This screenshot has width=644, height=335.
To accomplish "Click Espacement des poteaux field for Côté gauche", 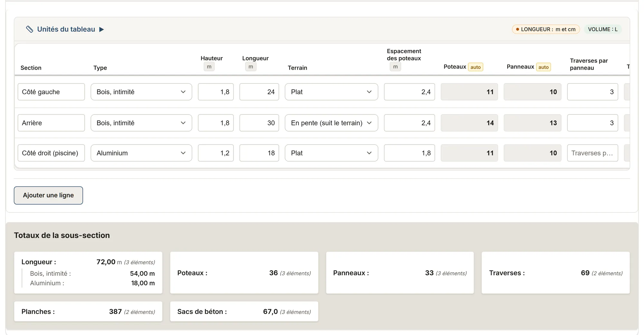I will 409,92.
